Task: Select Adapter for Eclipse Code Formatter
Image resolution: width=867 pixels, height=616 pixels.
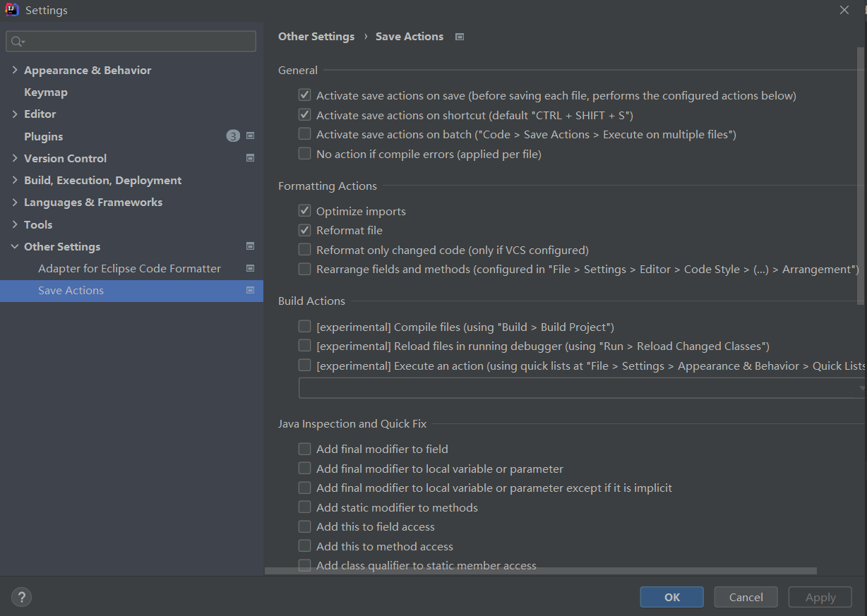Action: [x=129, y=268]
